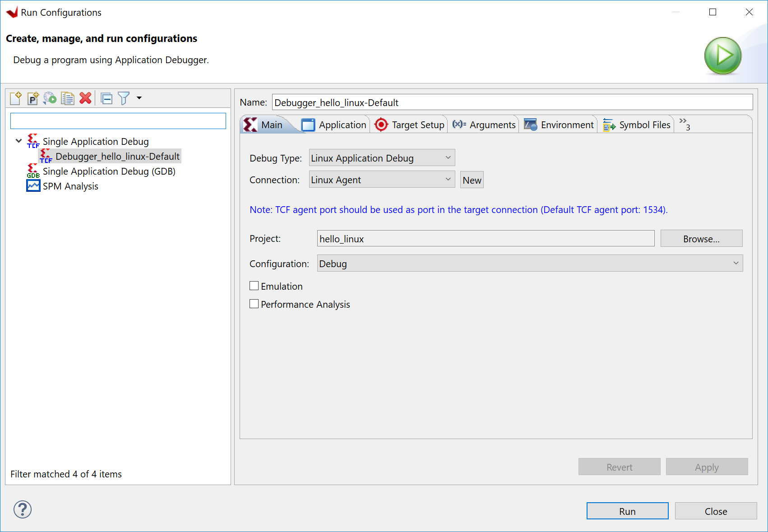Toggle the Performance Analysis checkbox
The image size is (768, 532).
click(254, 304)
